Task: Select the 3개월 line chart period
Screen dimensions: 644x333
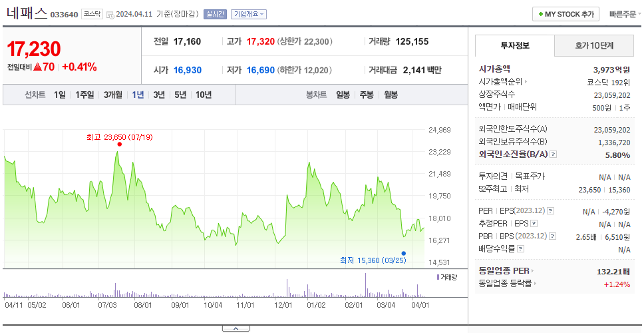Action: click(113, 95)
